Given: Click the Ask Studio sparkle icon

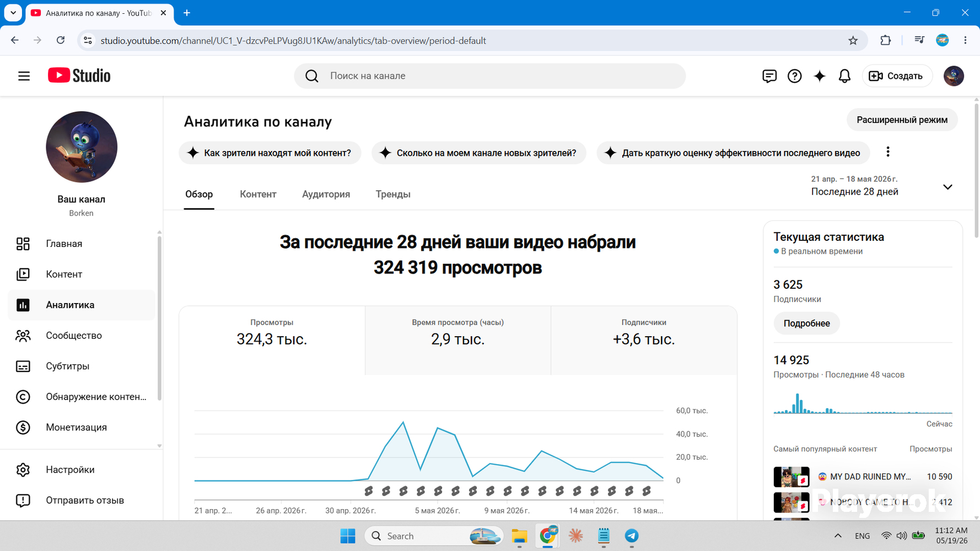Looking at the screenshot, I should pyautogui.click(x=820, y=76).
